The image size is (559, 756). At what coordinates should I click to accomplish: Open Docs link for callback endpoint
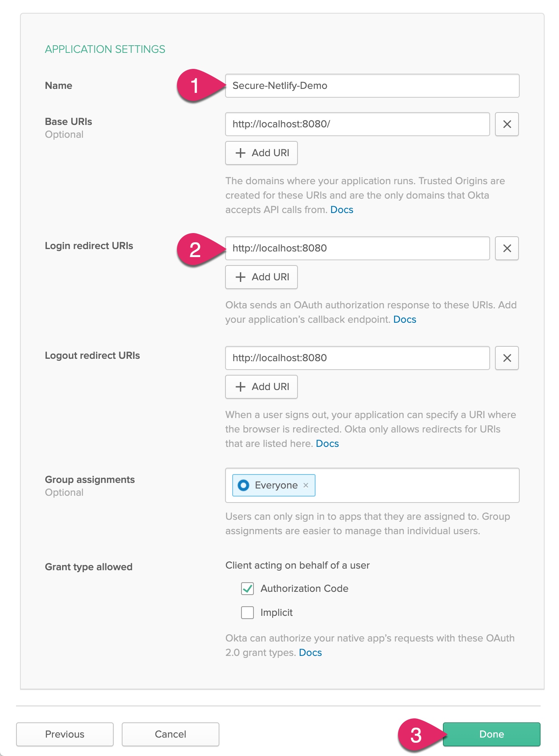(404, 320)
